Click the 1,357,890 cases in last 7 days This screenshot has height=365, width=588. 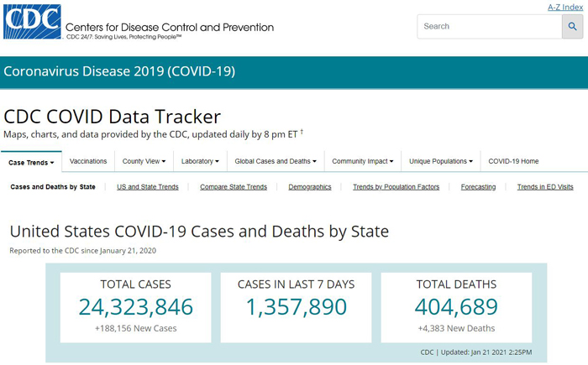tap(297, 307)
